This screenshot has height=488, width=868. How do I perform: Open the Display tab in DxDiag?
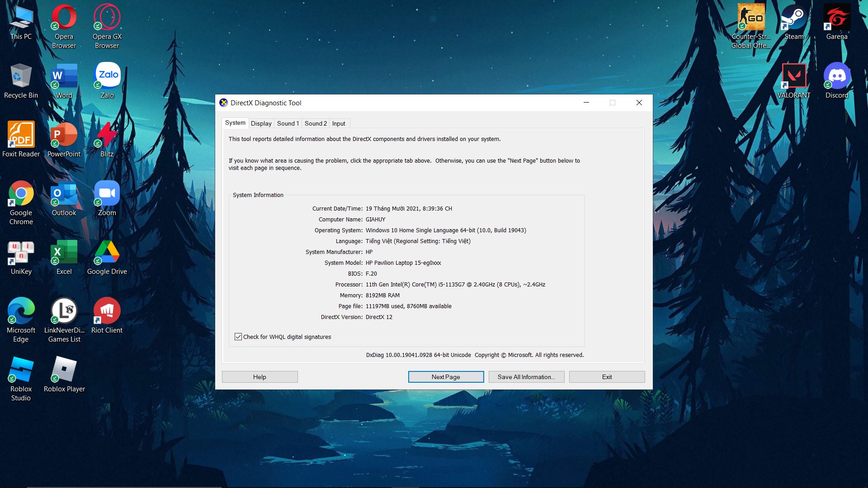pos(260,123)
